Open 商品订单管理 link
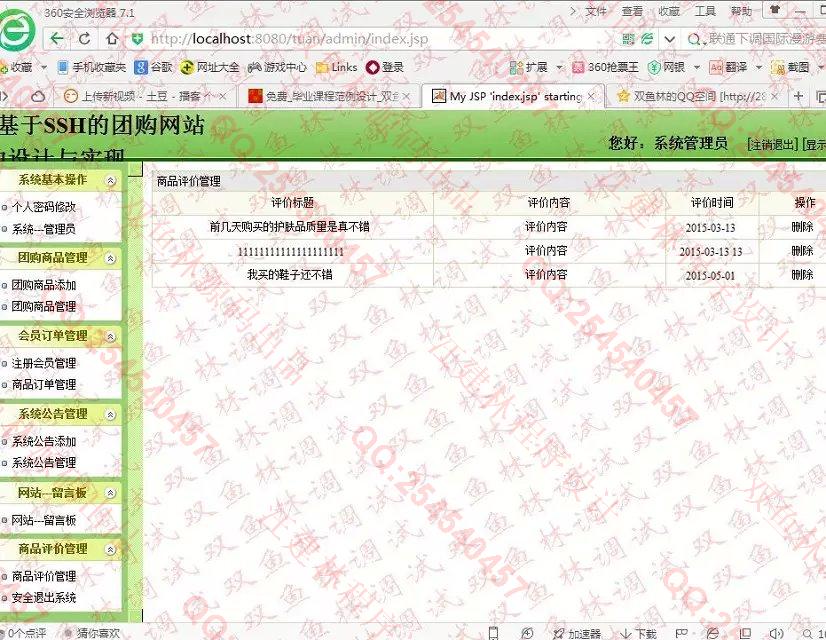Screen dimensions: 826x640 44,385
